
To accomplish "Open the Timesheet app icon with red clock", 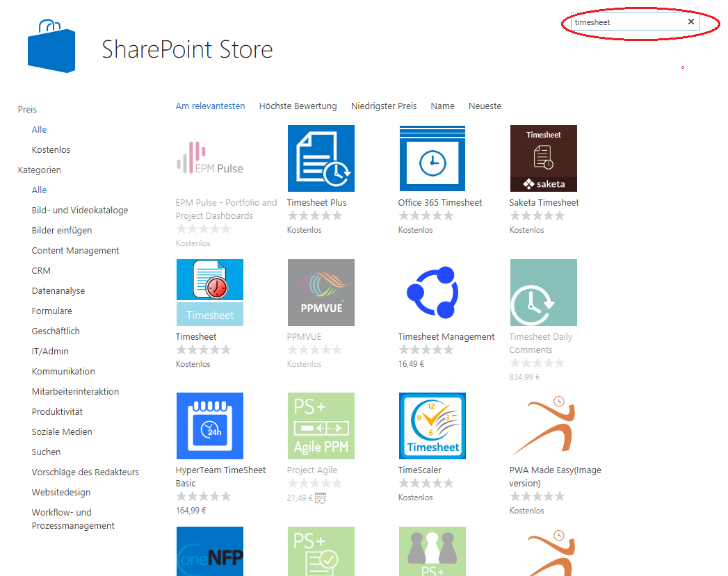I will tap(210, 293).
